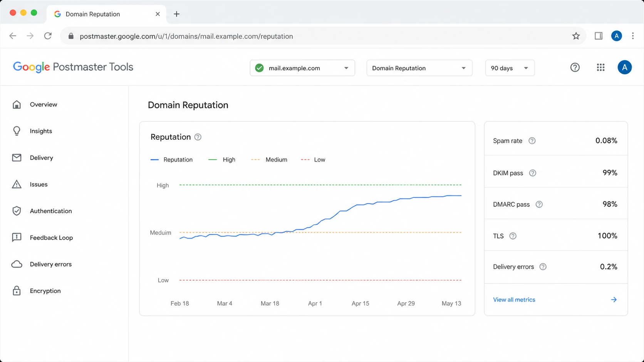Click help icon next to Reputation title
Screen dimensions: 644x362
click(x=198, y=137)
